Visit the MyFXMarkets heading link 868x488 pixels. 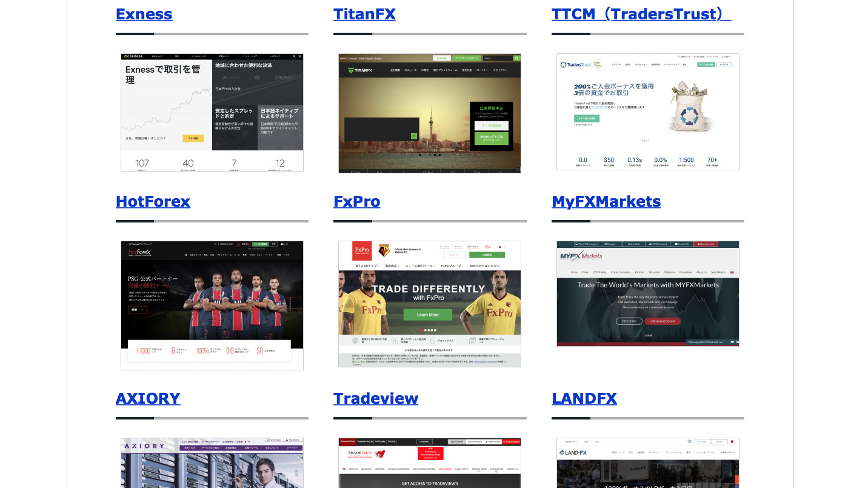(606, 201)
